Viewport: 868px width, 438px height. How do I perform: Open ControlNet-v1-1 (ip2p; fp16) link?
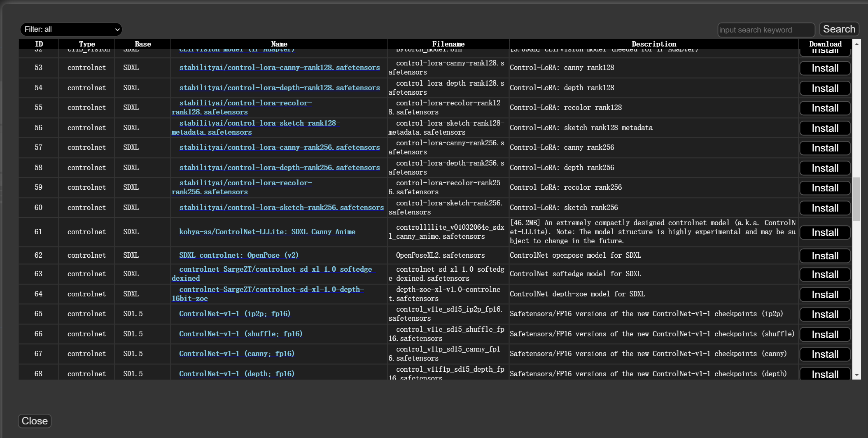pyautogui.click(x=235, y=314)
